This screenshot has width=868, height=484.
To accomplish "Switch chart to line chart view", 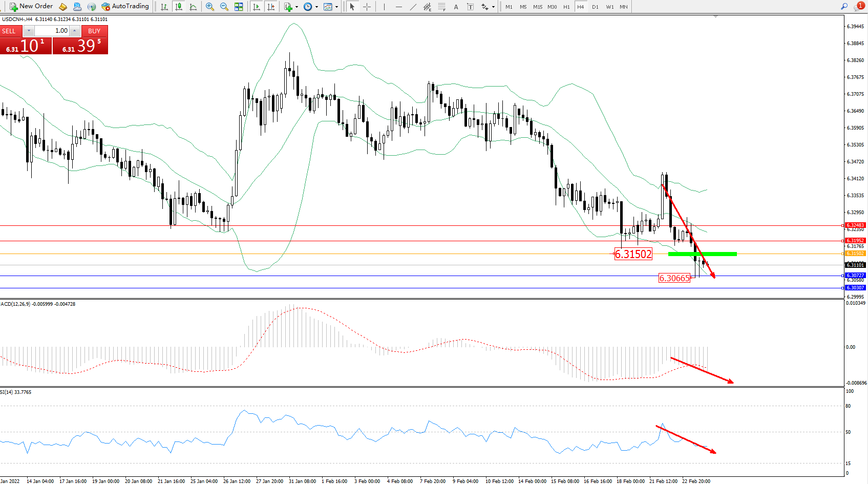I will pos(193,7).
